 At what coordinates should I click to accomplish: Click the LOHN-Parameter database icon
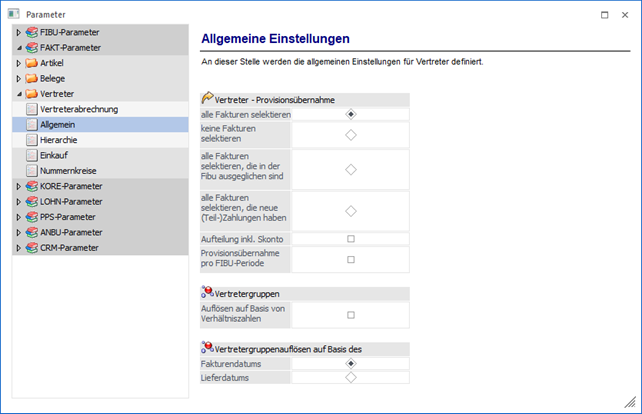tap(32, 201)
